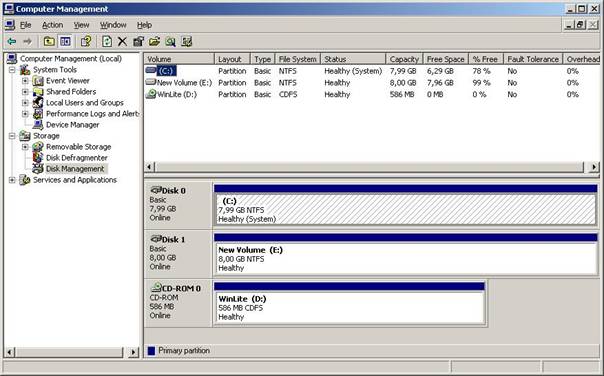Click the CD-ROM 0 label panel
This screenshot has height=376, width=604.
point(178,302)
